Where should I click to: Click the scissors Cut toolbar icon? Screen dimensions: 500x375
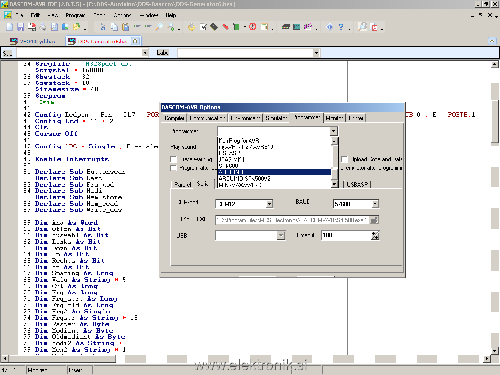pos(103,27)
